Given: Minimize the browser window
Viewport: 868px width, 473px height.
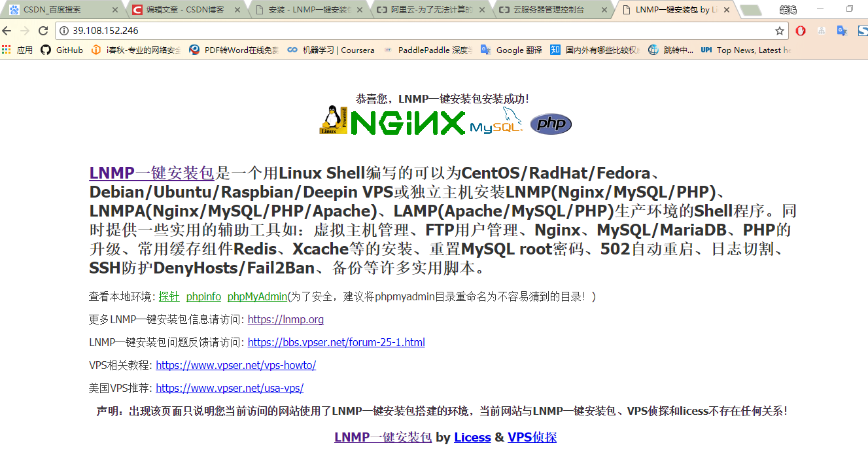Looking at the screenshot, I should tap(820, 9).
